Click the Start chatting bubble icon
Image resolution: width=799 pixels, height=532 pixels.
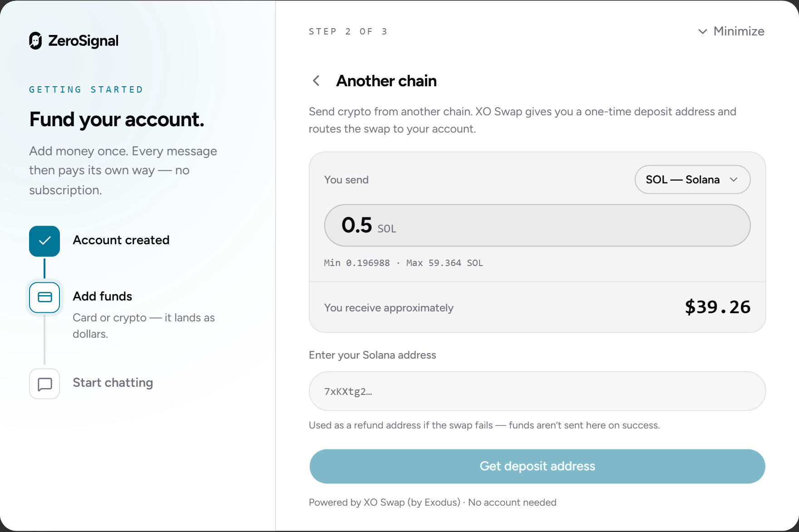(x=44, y=384)
